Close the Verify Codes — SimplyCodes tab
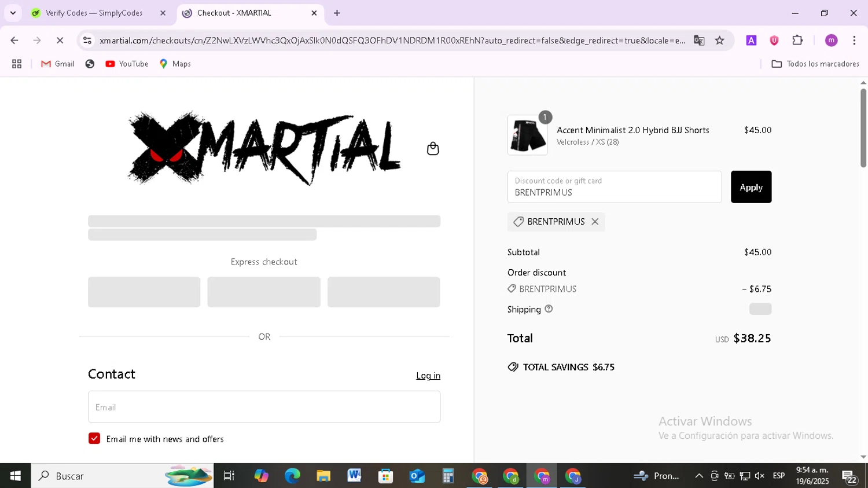Viewport: 868px width, 488px height. click(x=163, y=13)
